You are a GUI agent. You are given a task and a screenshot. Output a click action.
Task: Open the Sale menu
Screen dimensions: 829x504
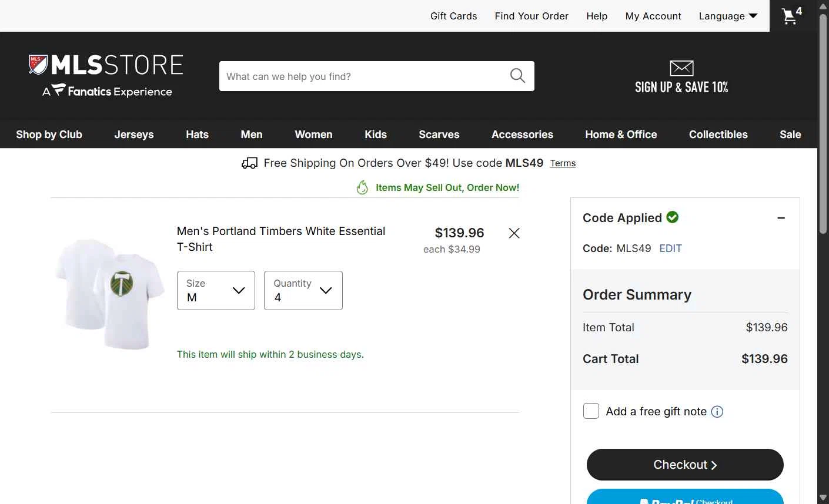790,135
